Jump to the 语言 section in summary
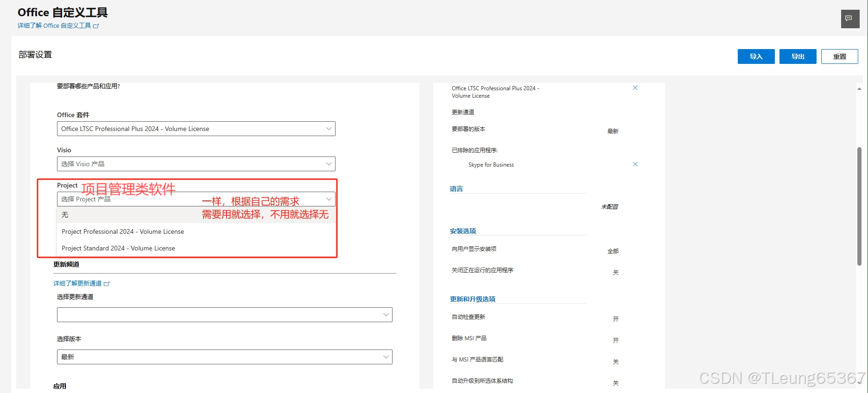 456,189
